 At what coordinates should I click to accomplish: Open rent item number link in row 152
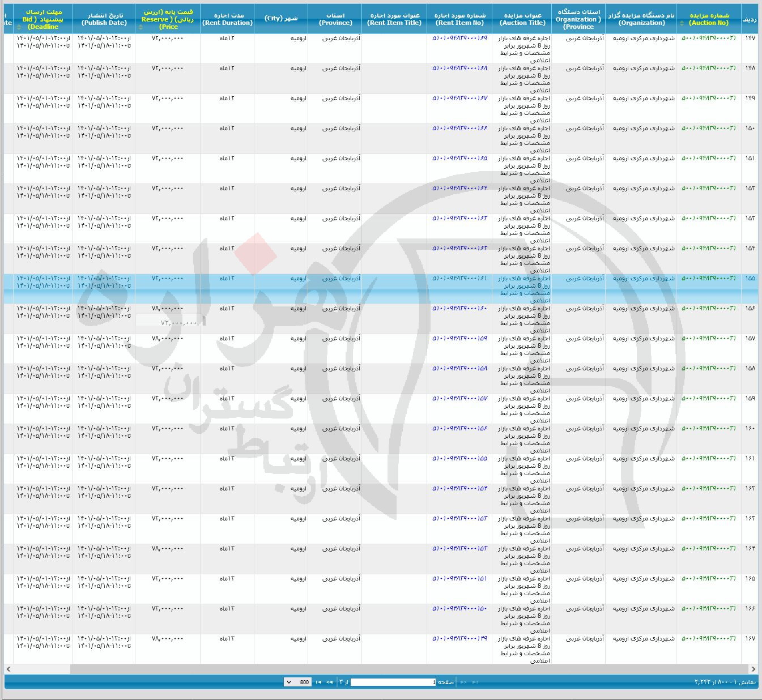(459, 188)
